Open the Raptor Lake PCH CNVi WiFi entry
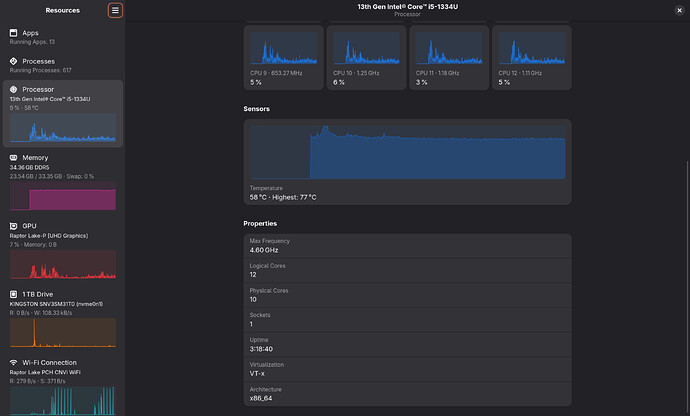The width and height of the screenshot is (690, 416). point(62,387)
